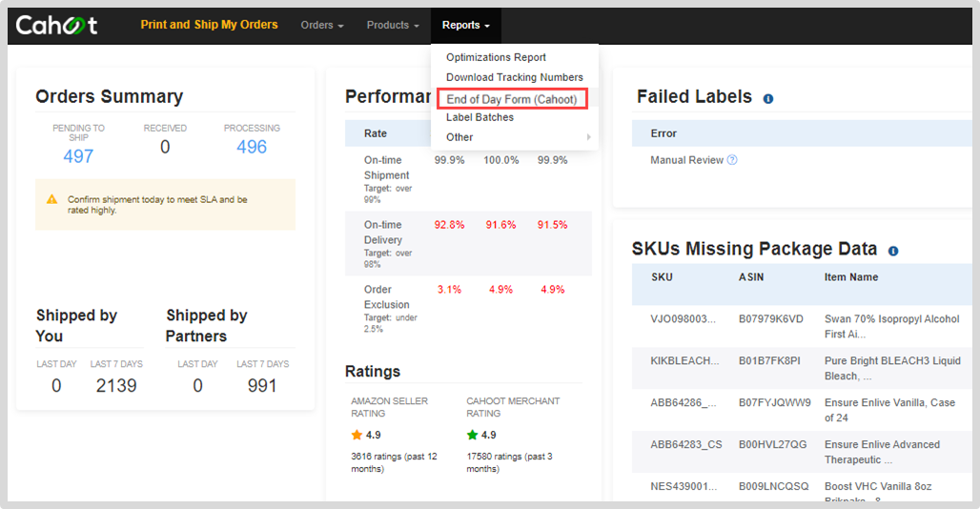The height and width of the screenshot is (509, 980).
Task: Click ASIN B009LNCQSQ cell
Action: 773,486
